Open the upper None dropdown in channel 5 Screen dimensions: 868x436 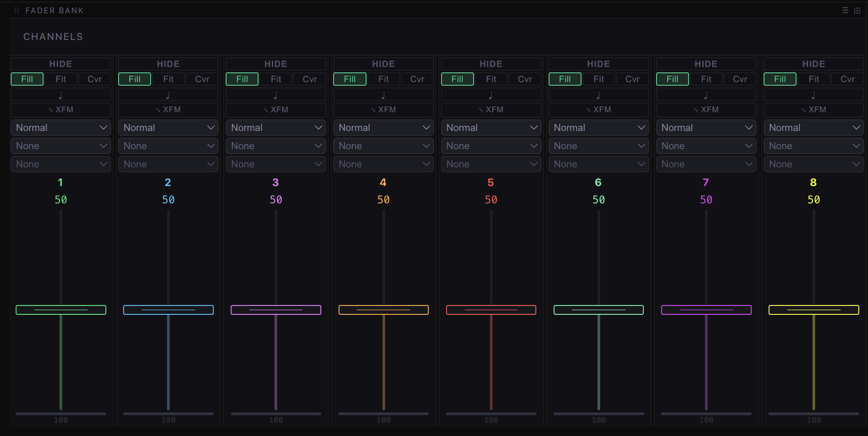tap(491, 146)
